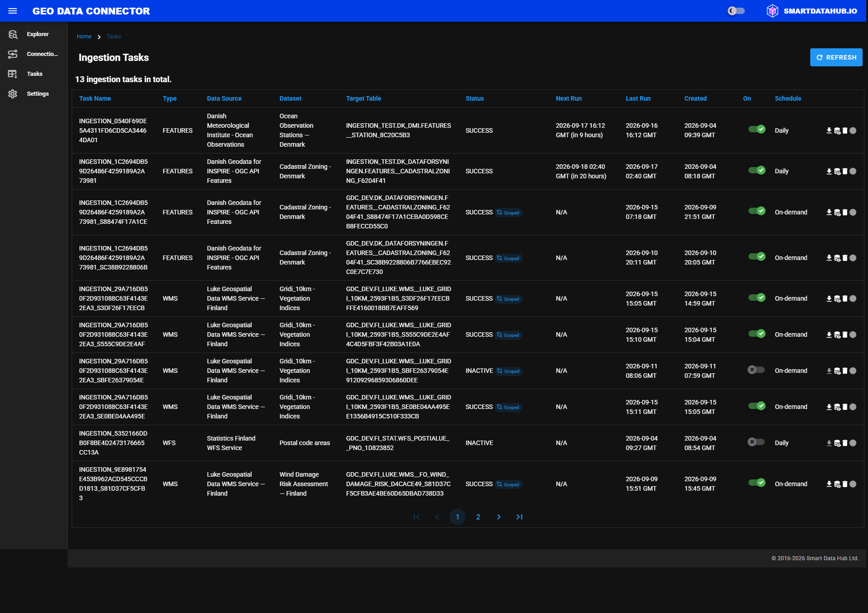
Task: Enable the inactive Gridi_10km SBFE26379054E task
Action: (756, 370)
